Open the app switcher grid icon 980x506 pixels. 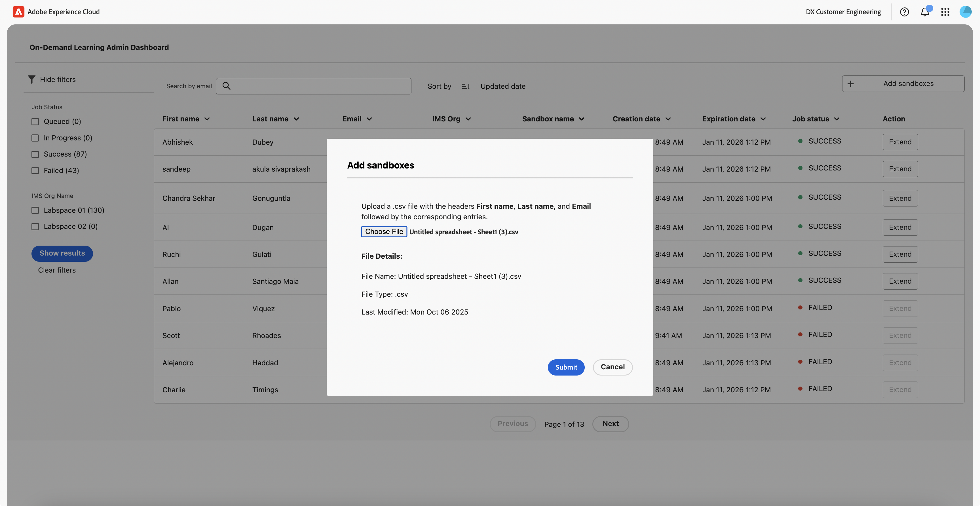[x=945, y=12]
